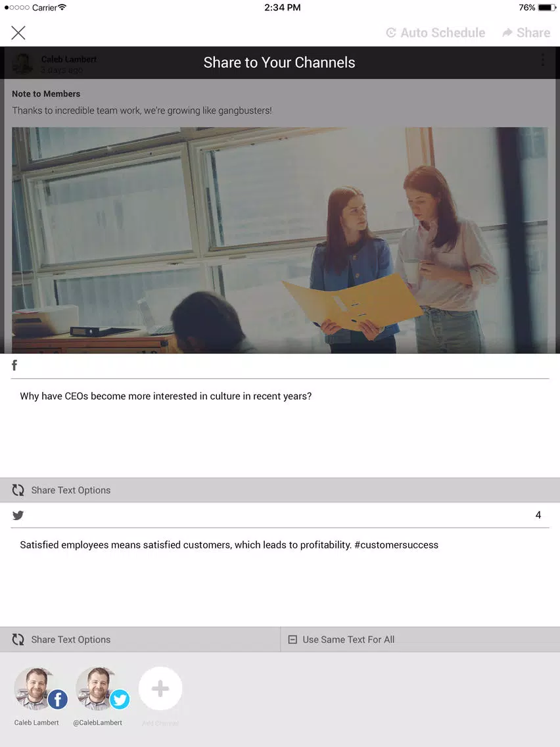Click the Twitter character count number 4
Screen dimensions: 560x747
point(538,515)
